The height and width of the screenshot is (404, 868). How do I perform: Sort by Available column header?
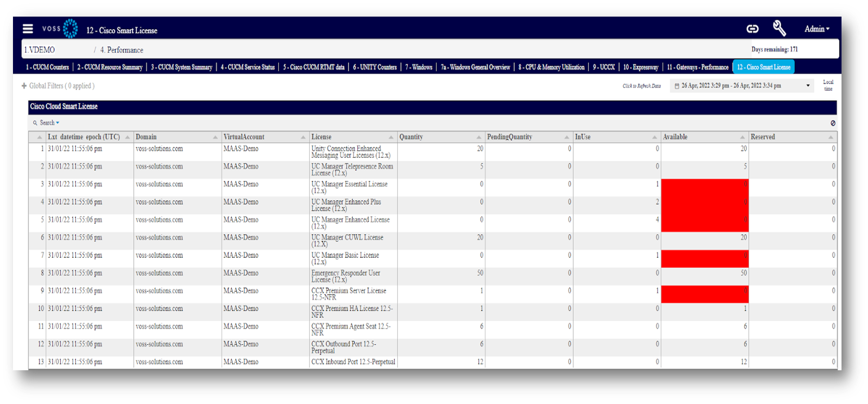[x=704, y=137]
